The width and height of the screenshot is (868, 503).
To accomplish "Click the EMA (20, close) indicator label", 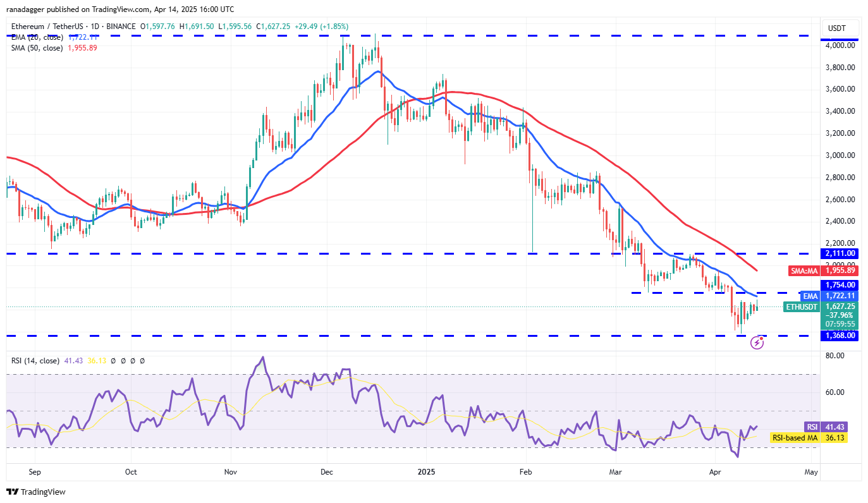I will [x=38, y=37].
